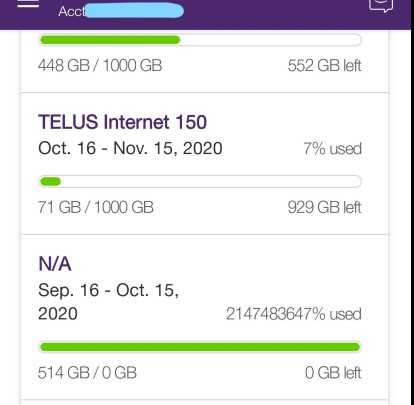
Task: Click the 7% used label
Action: coord(332,149)
